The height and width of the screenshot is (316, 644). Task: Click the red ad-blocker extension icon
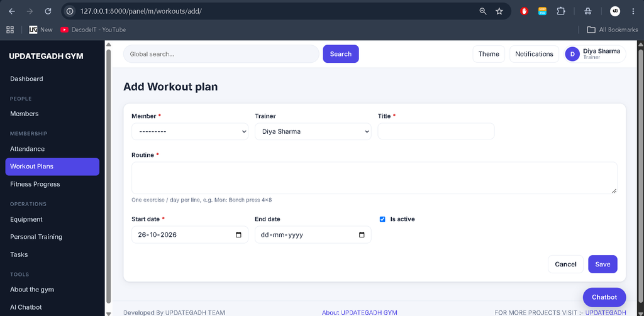point(524,11)
